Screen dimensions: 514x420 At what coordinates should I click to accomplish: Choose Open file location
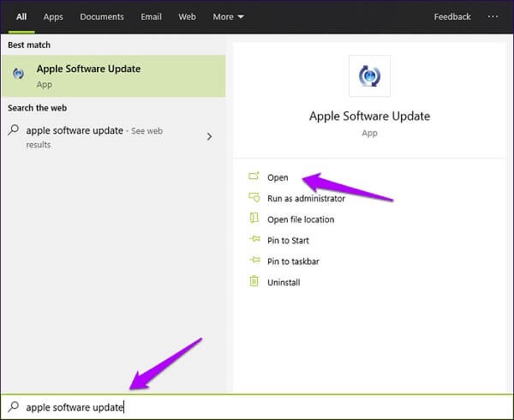[301, 219]
